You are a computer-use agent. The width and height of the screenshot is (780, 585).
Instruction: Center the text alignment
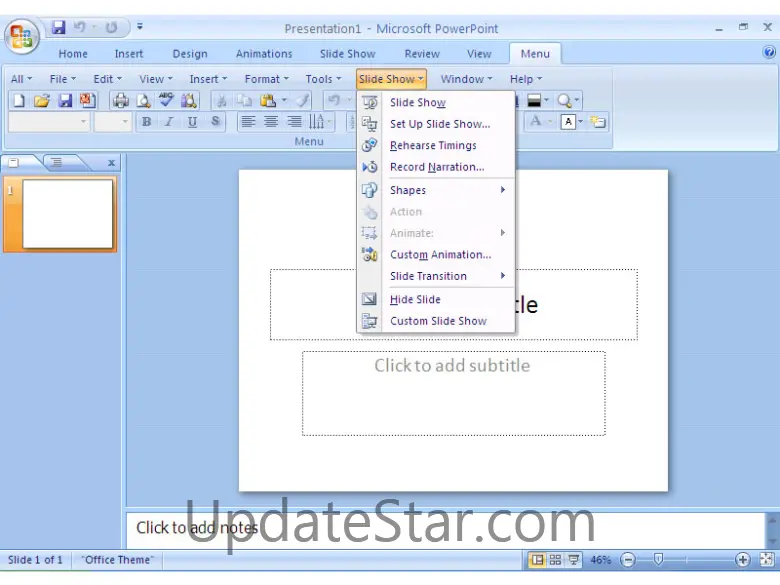click(x=271, y=122)
